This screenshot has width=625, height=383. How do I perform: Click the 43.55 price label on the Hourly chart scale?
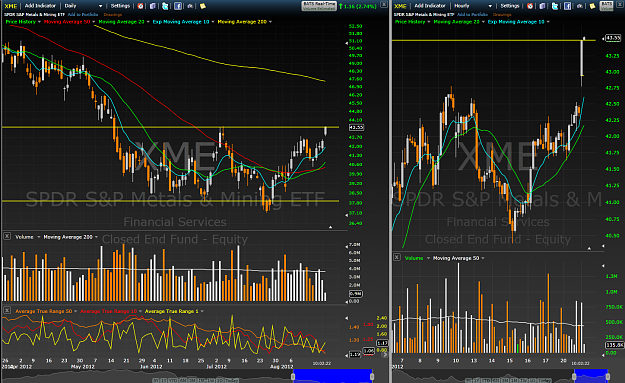point(613,38)
